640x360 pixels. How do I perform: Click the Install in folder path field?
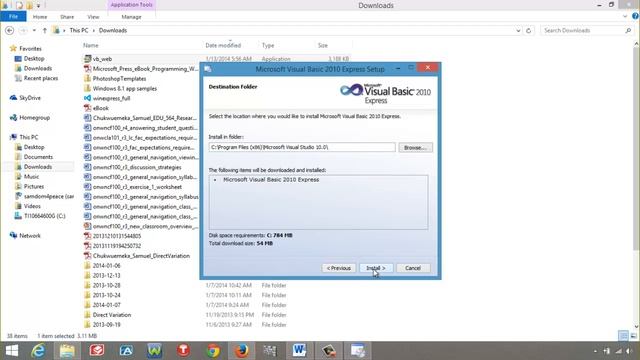click(302, 147)
